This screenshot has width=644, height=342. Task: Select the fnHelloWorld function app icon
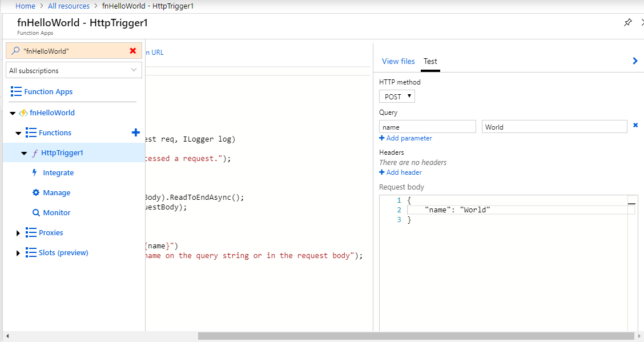[x=23, y=112]
